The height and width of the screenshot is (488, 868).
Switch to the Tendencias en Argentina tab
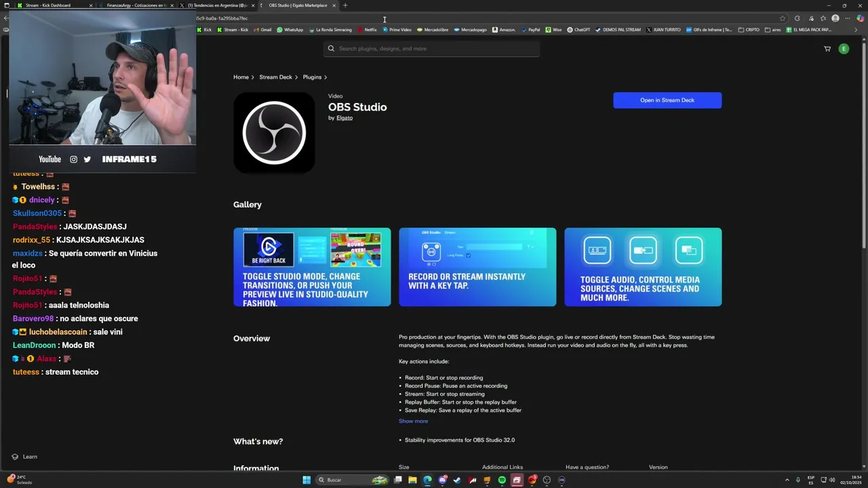(217, 5)
